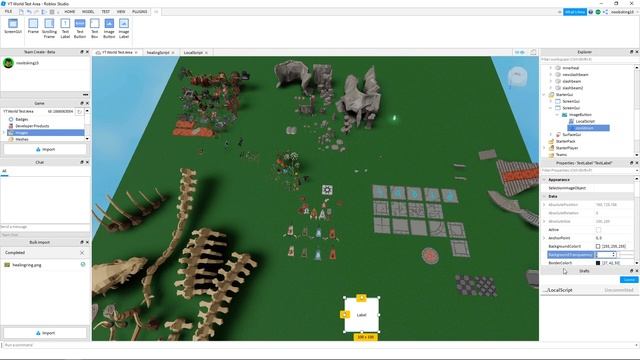Switch to the HOME ribbon tab
Screen dimensions: 640x360
tap(69, 12)
